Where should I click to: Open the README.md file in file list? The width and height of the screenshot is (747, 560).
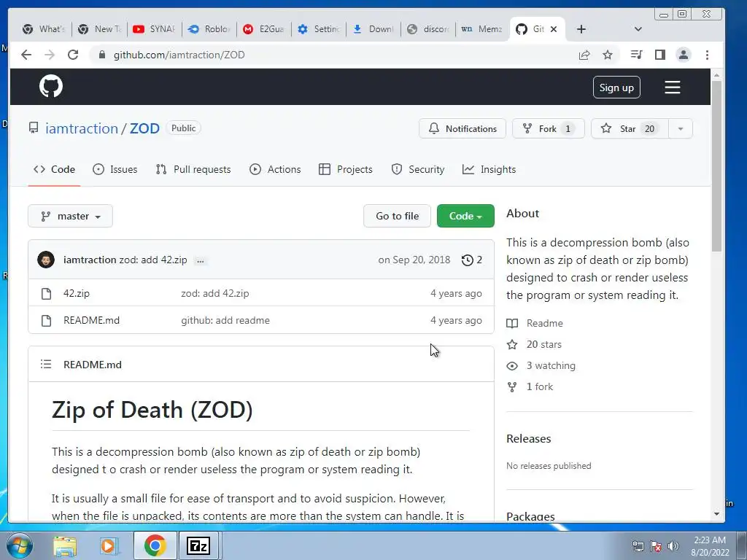coord(91,321)
